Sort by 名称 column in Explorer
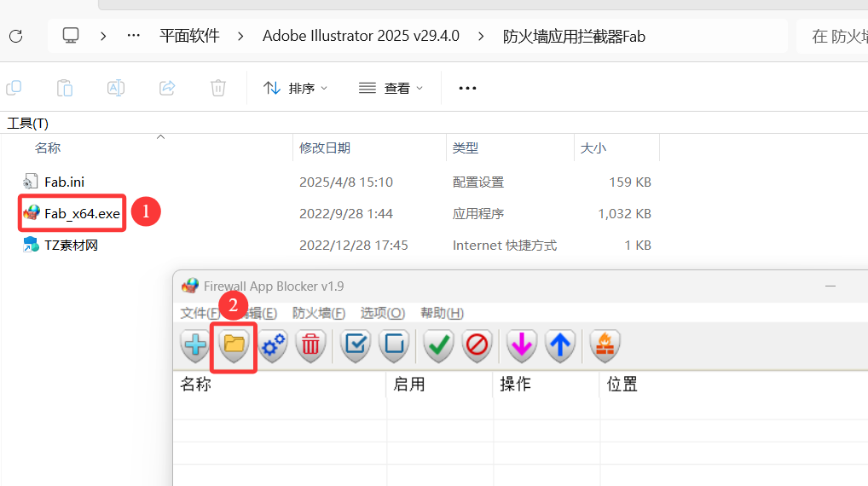868x486 pixels. click(x=48, y=148)
